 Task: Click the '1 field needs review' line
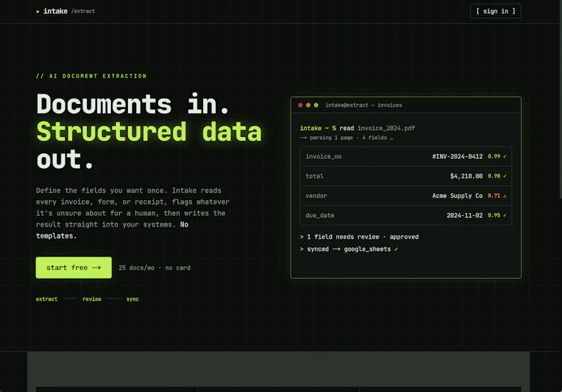[x=359, y=237]
